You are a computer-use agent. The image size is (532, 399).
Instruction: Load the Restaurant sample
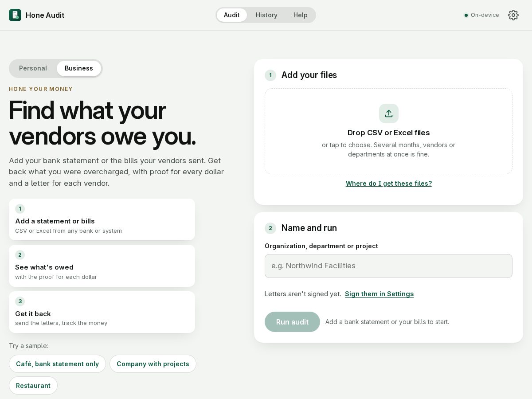click(x=33, y=386)
